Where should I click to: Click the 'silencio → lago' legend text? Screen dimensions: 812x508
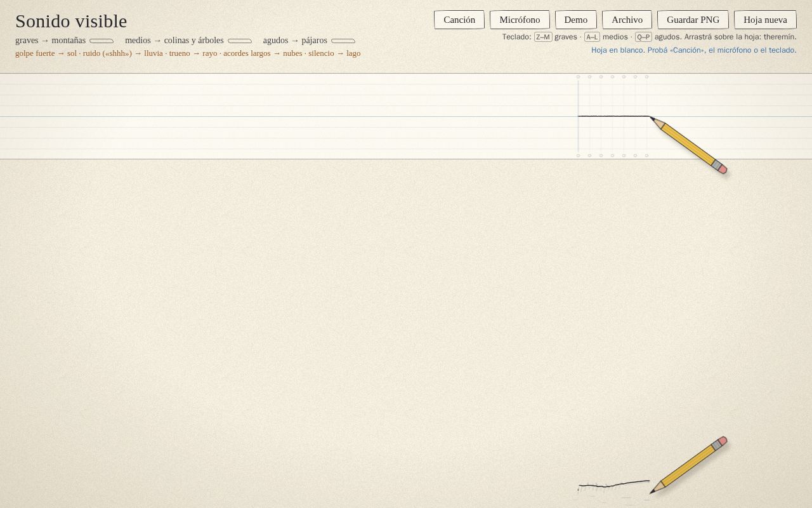tap(334, 53)
